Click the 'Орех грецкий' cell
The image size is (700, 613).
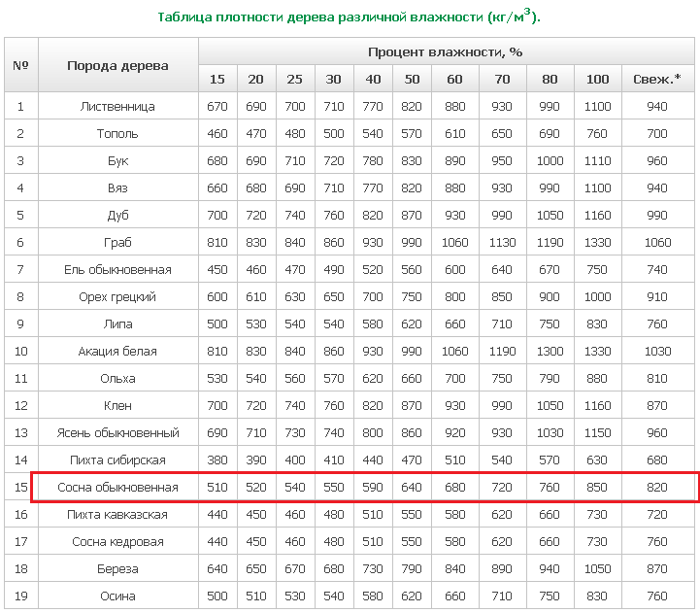[118, 296]
